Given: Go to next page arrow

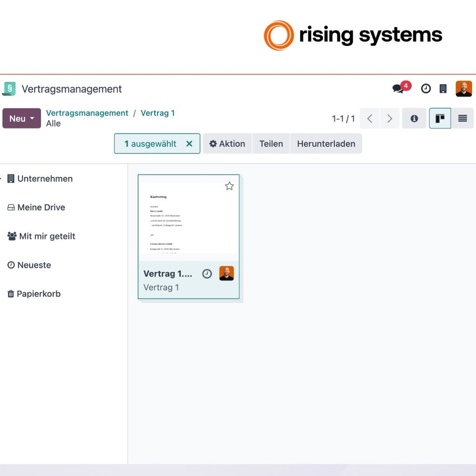Looking at the screenshot, I should coord(390,119).
